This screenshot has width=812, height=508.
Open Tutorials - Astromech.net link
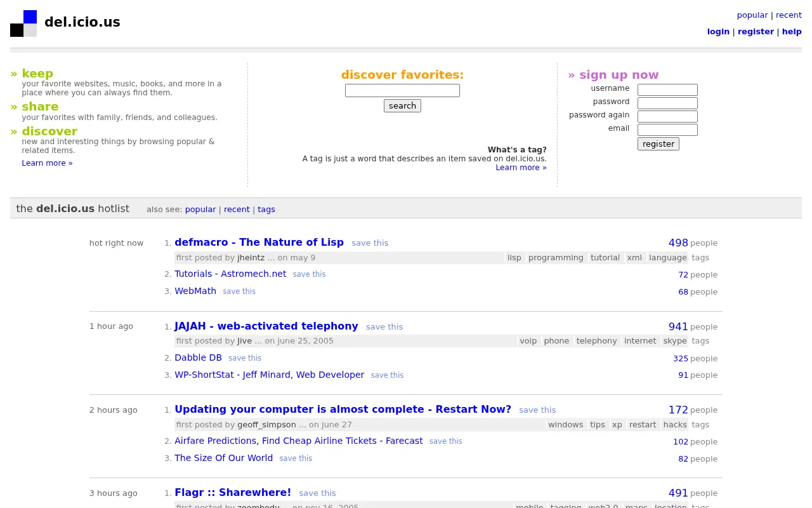pyautogui.click(x=230, y=274)
